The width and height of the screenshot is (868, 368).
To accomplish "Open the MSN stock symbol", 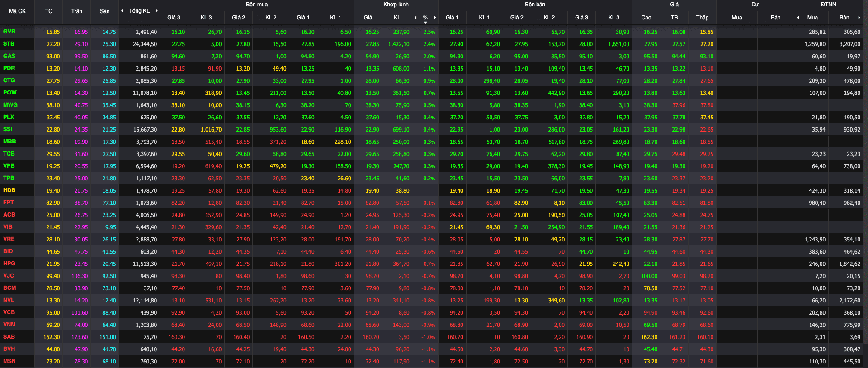I will pos(9,361).
